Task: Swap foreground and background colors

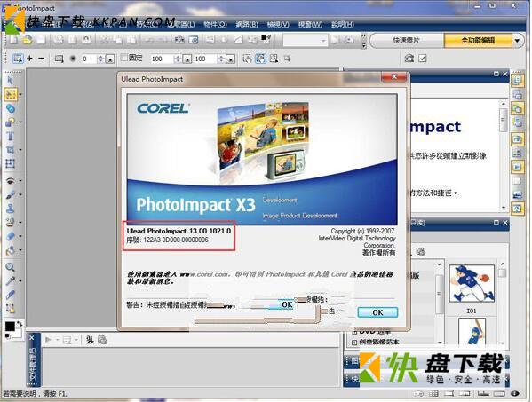Action: (x=20, y=324)
